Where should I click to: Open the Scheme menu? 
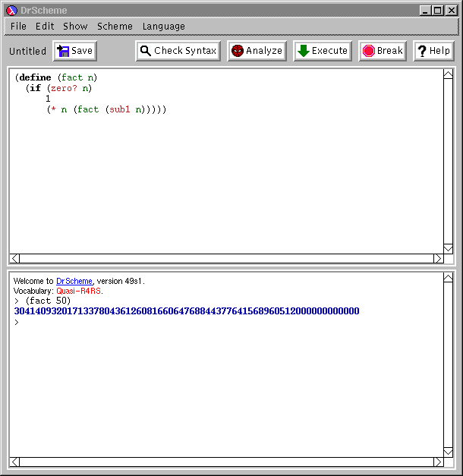[x=115, y=26]
